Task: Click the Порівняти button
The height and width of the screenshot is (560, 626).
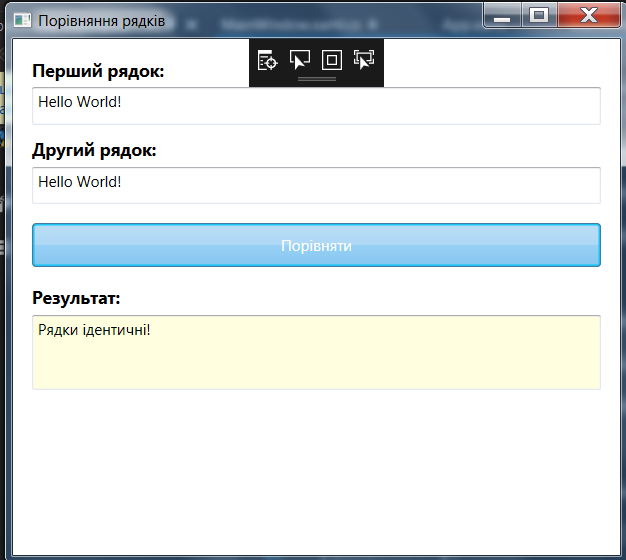Action: tap(316, 245)
